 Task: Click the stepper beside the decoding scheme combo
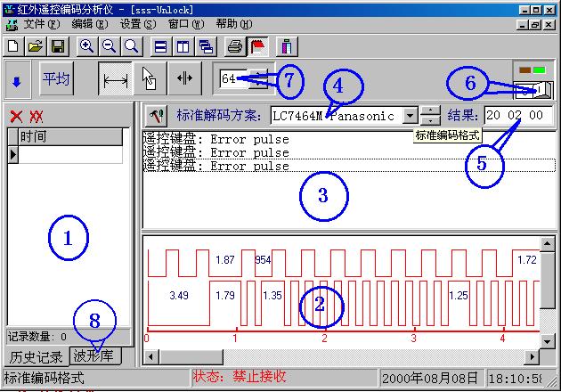click(x=429, y=115)
